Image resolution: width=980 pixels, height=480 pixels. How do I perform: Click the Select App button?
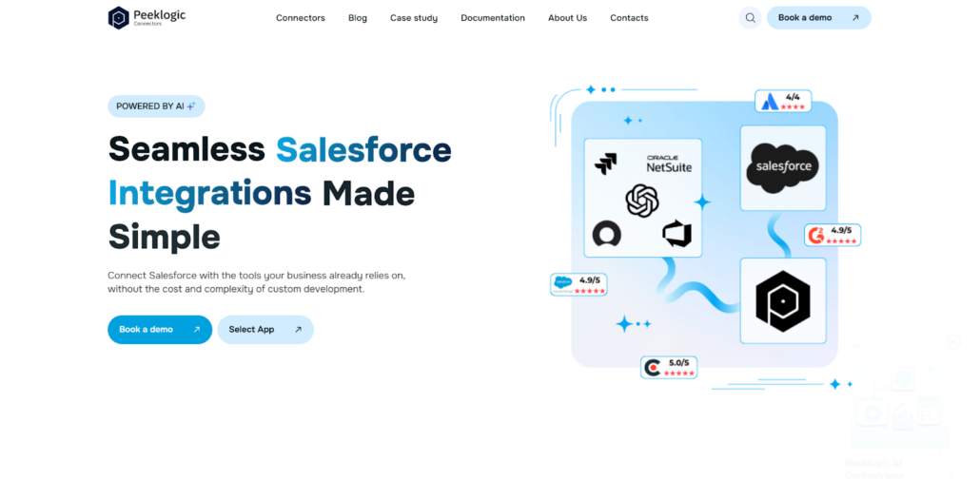click(265, 330)
